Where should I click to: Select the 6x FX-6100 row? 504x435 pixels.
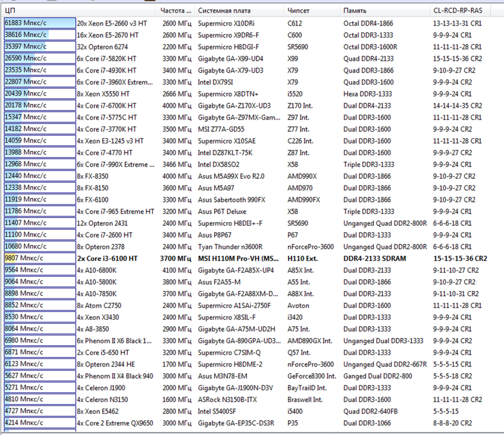(x=92, y=200)
